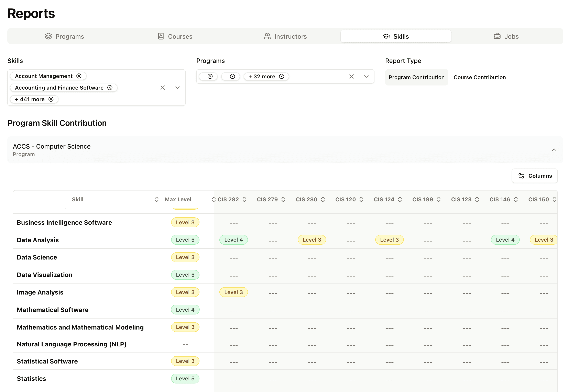
Task: Remove the second blank program chip
Action: pyautogui.click(x=232, y=76)
